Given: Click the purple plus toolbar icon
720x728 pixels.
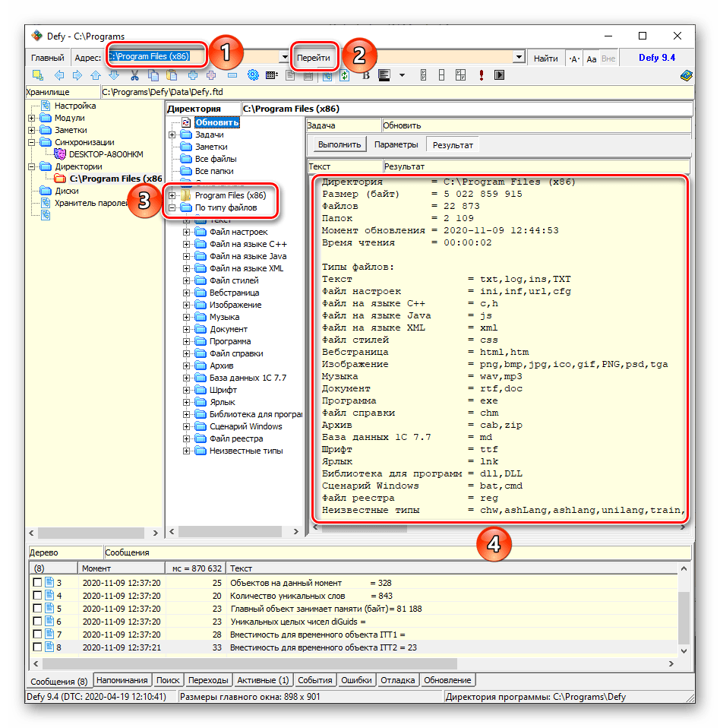Looking at the screenshot, I should point(211,75).
